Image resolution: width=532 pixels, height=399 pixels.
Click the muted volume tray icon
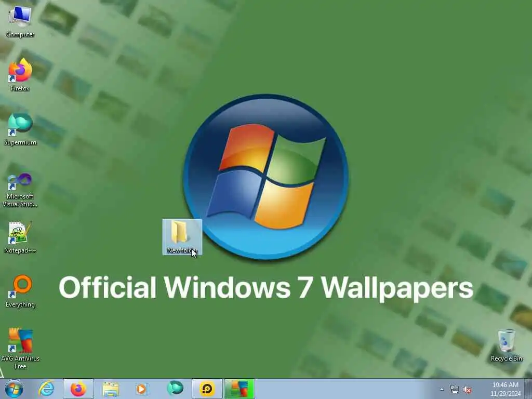(467, 390)
